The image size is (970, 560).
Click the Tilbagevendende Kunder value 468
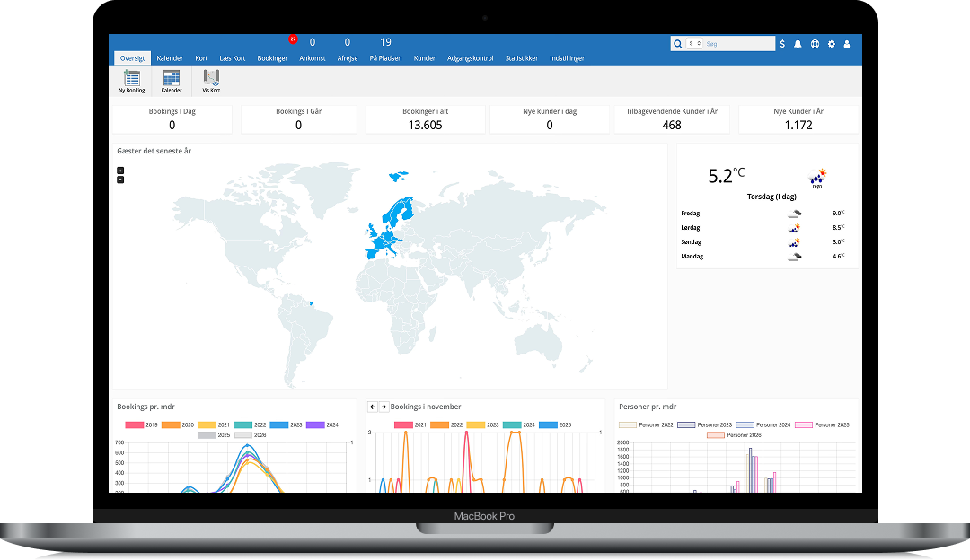tap(672, 125)
